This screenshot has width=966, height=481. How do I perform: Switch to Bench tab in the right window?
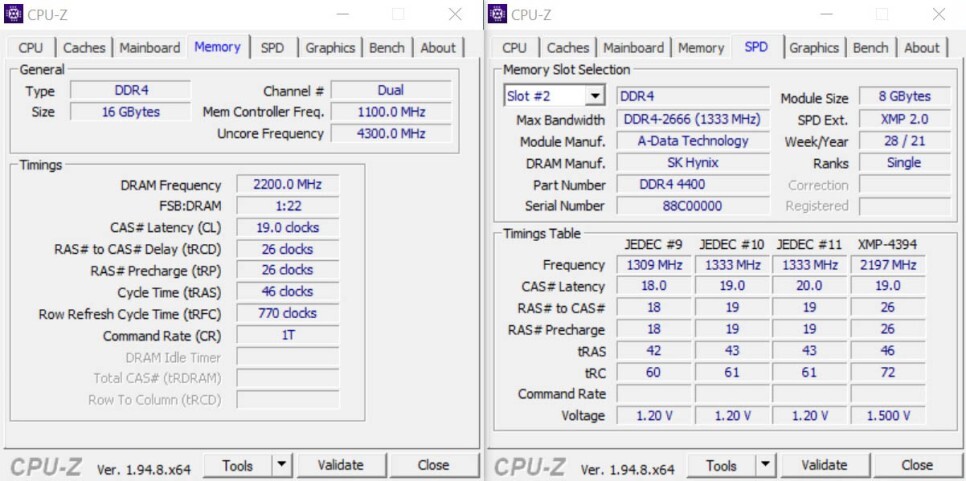coord(871,47)
